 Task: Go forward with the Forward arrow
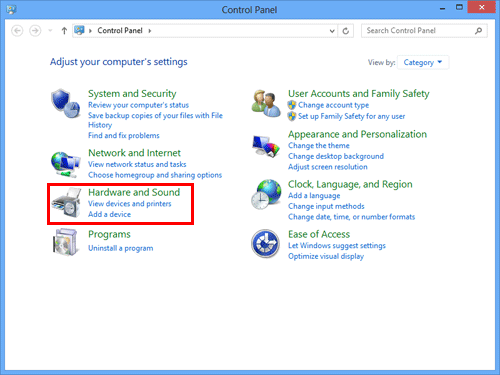[35, 31]
